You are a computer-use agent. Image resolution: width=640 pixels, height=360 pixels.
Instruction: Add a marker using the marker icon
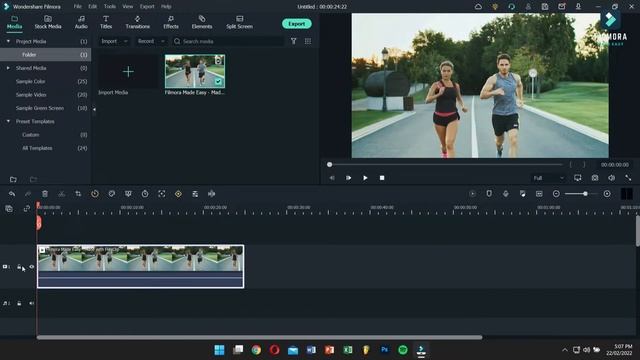click(x=489, y=194)
